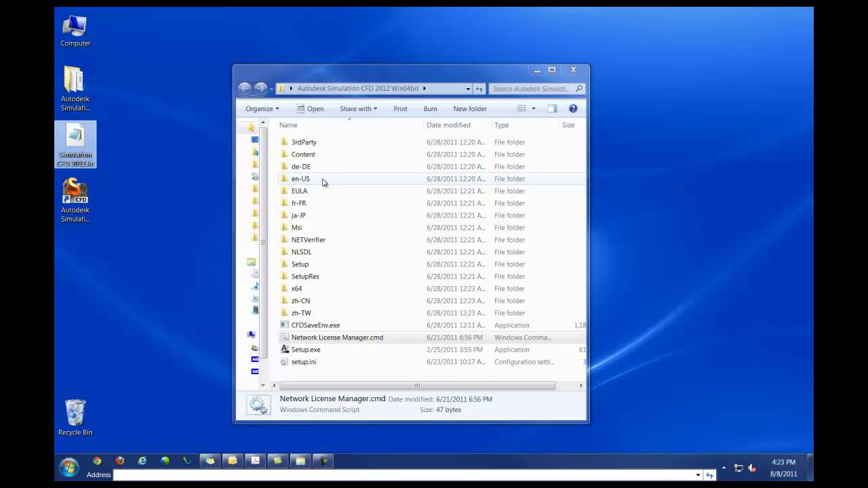Go forward in Explorer
868x488 pixels.
[260, 89]
